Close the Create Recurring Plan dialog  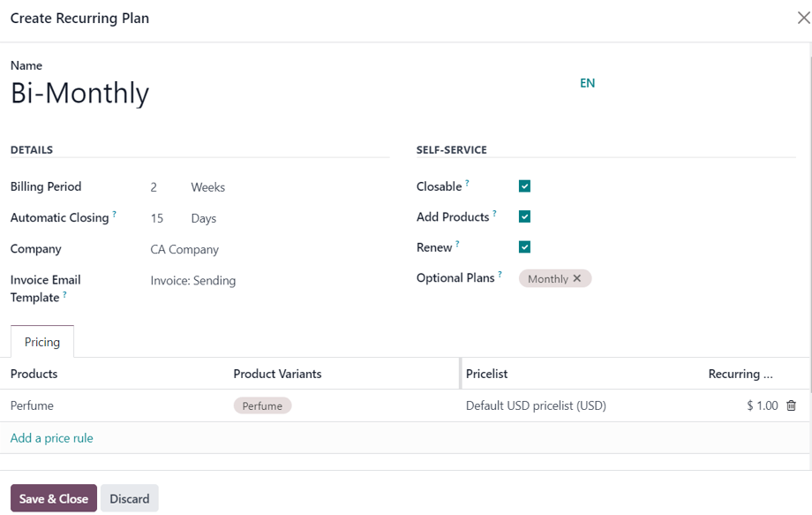click(804, 18)
